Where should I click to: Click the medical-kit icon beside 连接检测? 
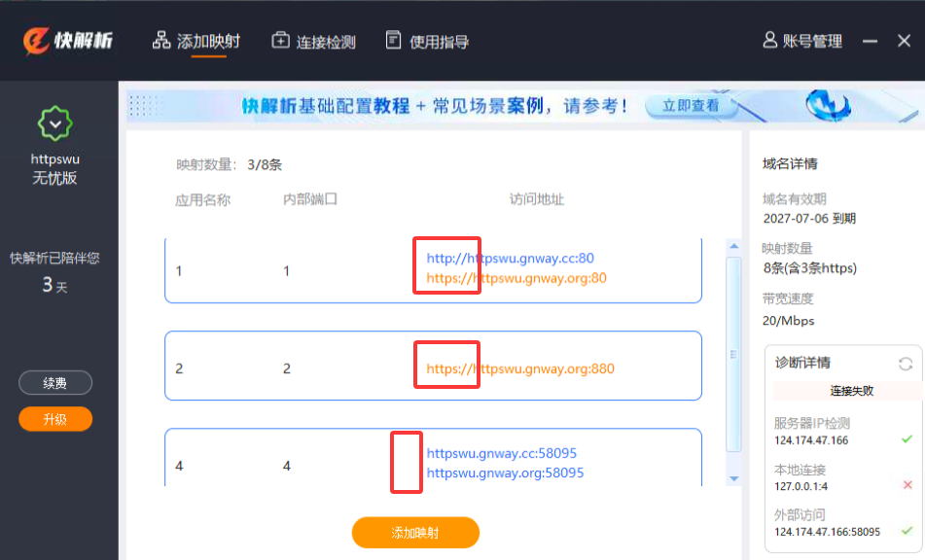tap(280, 40)
